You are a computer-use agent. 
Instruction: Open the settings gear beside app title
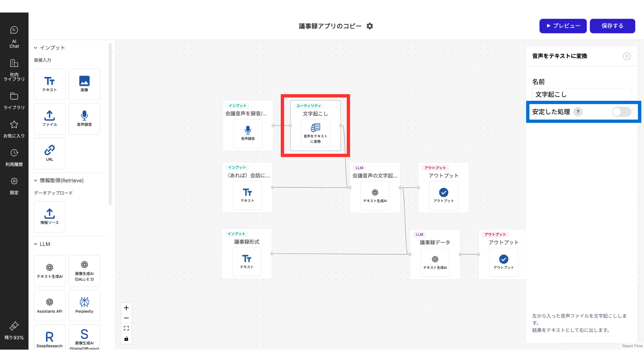tap(370, 26)
